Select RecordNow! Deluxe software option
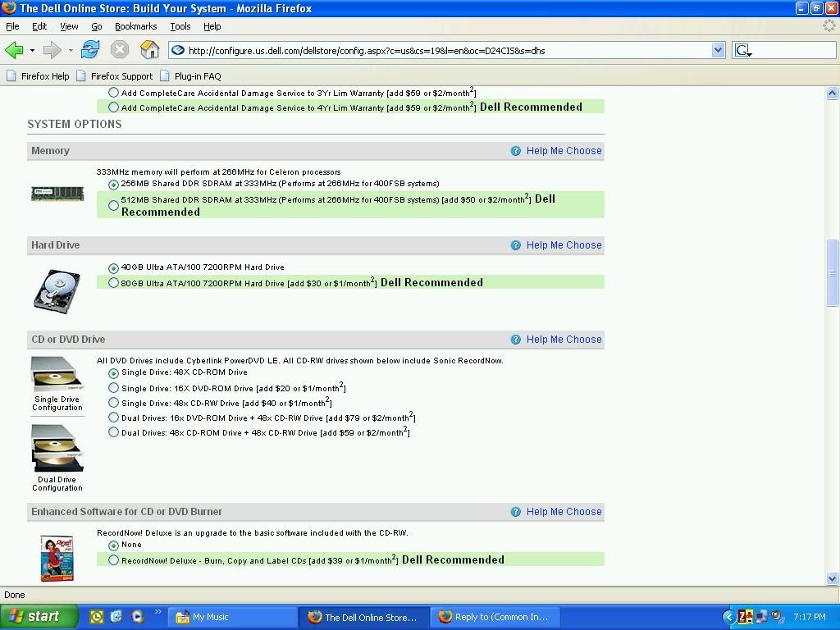Screen dimensions: 840x630 click(113, 559)
